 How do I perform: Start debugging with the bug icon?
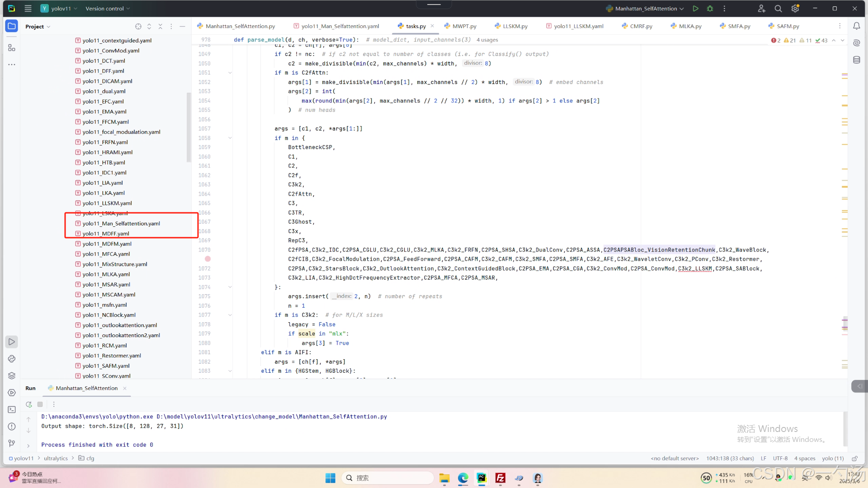point(710,9)
